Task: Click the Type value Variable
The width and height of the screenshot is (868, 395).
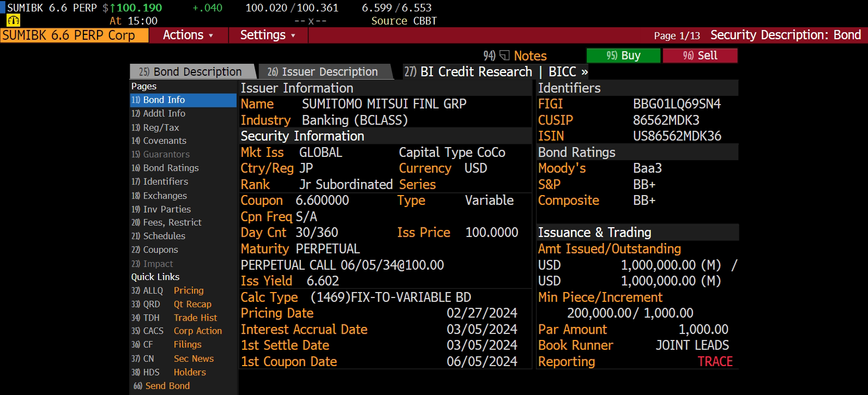Action: (489, 200)
